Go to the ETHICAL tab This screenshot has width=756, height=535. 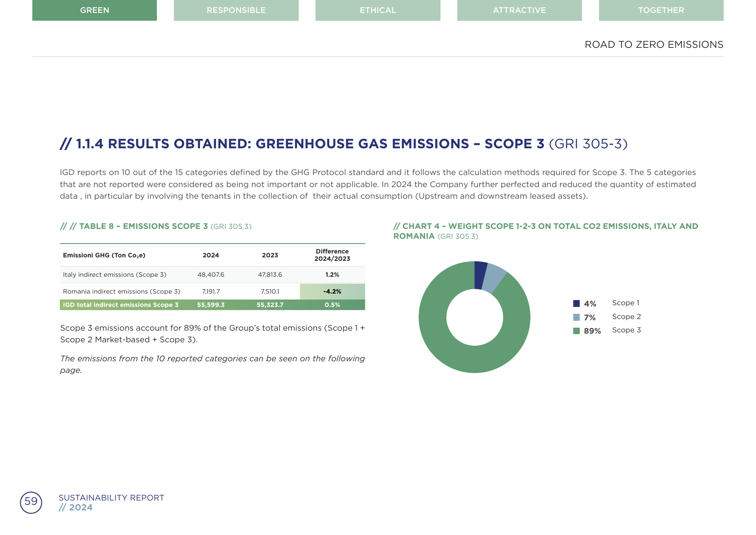378,10
